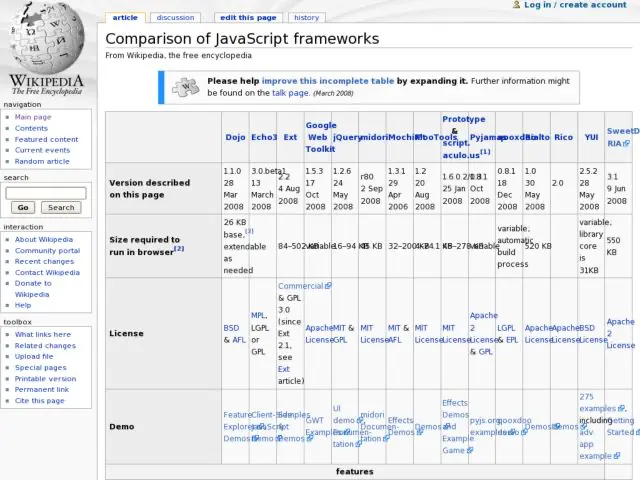Click the Go button
640x480 pixels.
(x=23, y=207)
